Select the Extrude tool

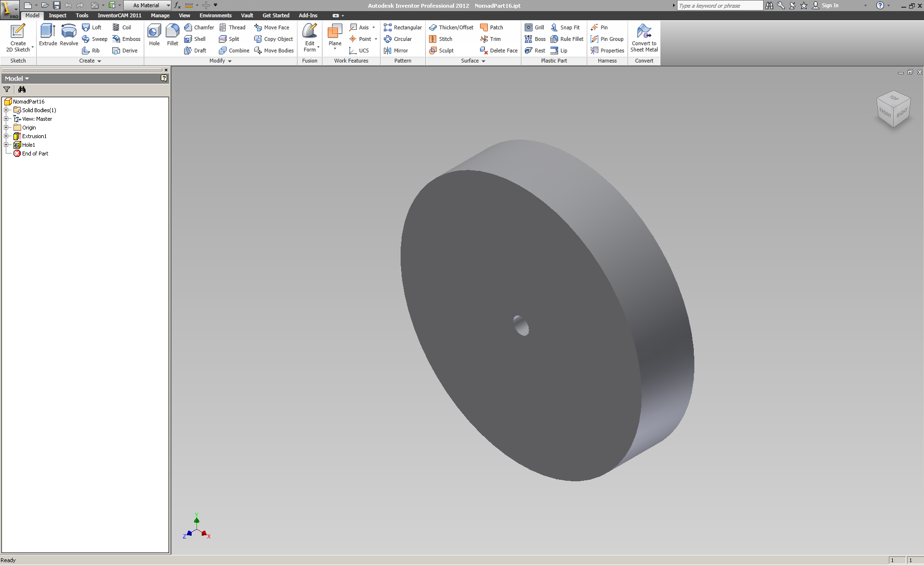pyautogui.click(x=48, y=35)
